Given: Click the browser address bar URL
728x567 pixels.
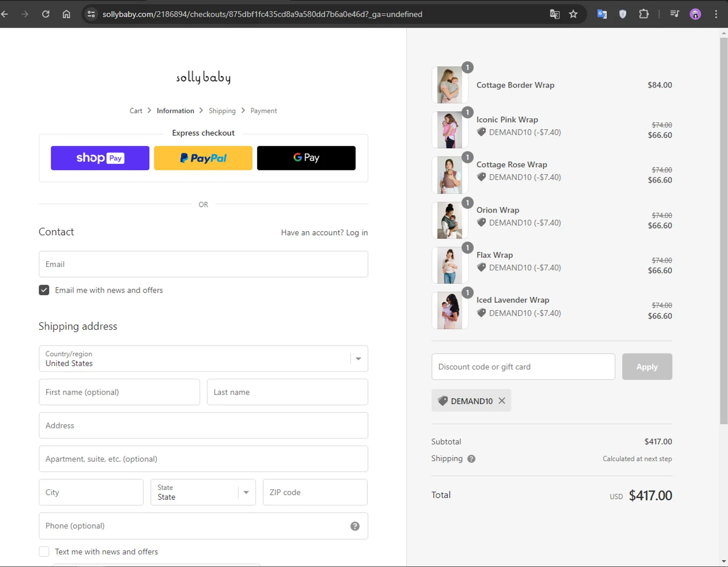Looking at the screenshot, I should click(x=262, y=14).
